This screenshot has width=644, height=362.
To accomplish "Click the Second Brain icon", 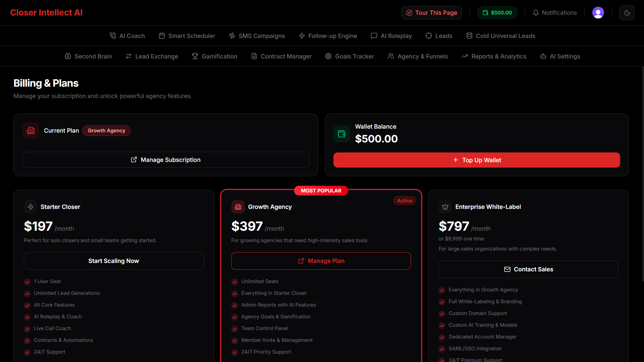I will coord(68,56).
